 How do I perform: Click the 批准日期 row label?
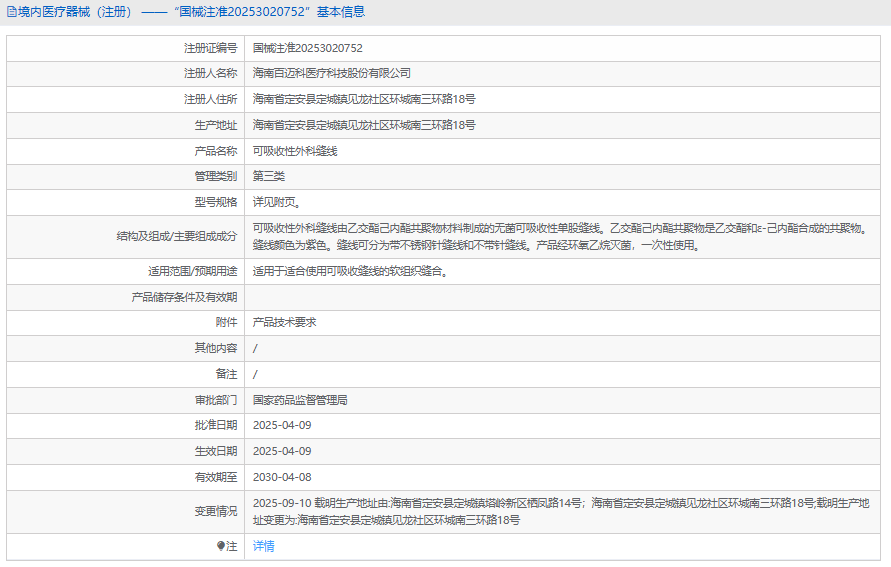pyautogui.click(x=216, y=425)
